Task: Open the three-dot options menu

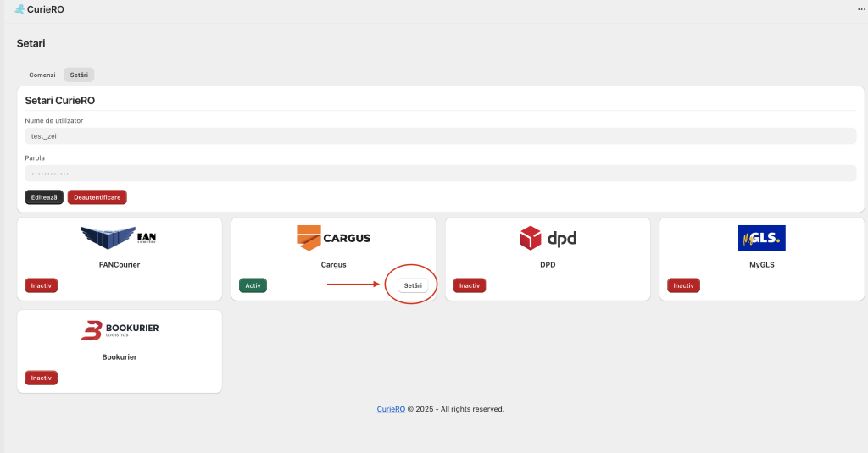Action: coord(861,9)
